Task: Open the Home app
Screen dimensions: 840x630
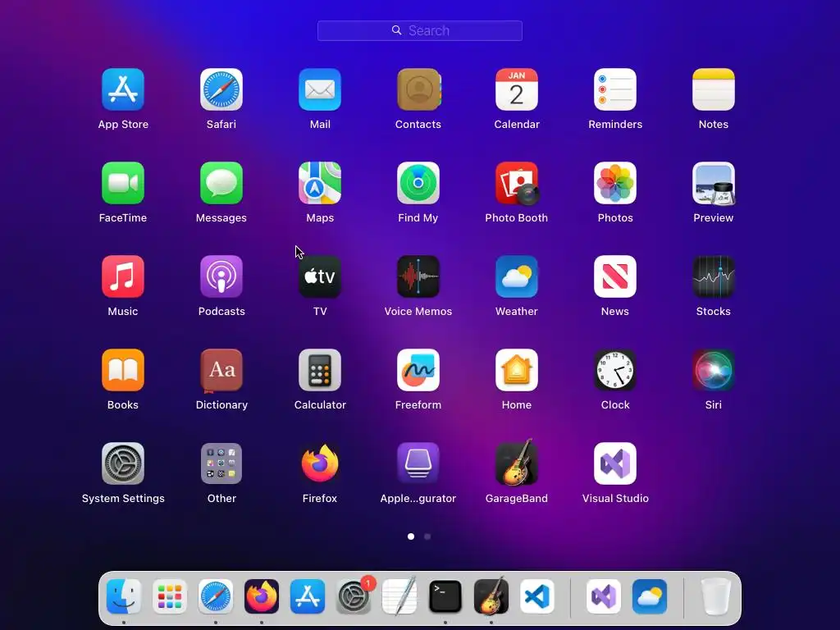Action: click(x=517, y=370)
